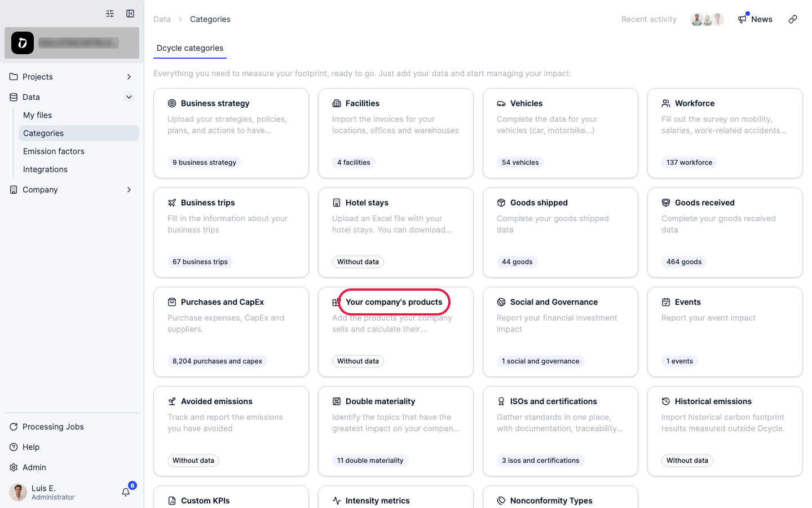The height and width of the screenshot is (508, 812).
Task: Copy link using the chain icon
Action: (793, 19)
